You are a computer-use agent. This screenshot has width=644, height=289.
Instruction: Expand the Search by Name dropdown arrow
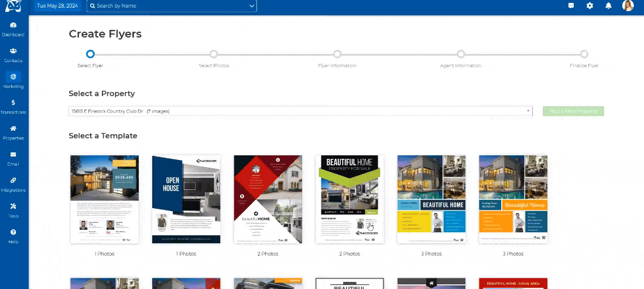(x=251, y=6)
